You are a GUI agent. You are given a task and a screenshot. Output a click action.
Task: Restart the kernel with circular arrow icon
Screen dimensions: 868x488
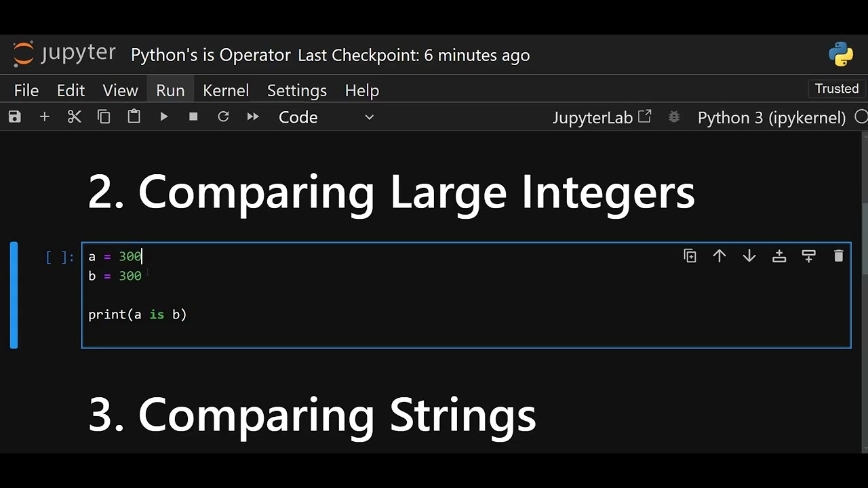pos(223,117)
